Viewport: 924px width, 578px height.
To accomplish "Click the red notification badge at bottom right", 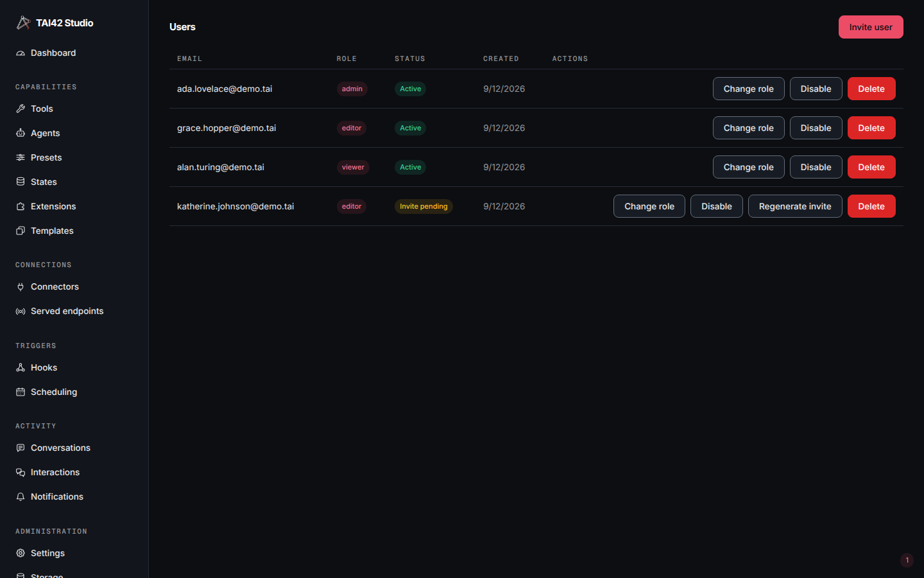I will click(x=907, y=560).
